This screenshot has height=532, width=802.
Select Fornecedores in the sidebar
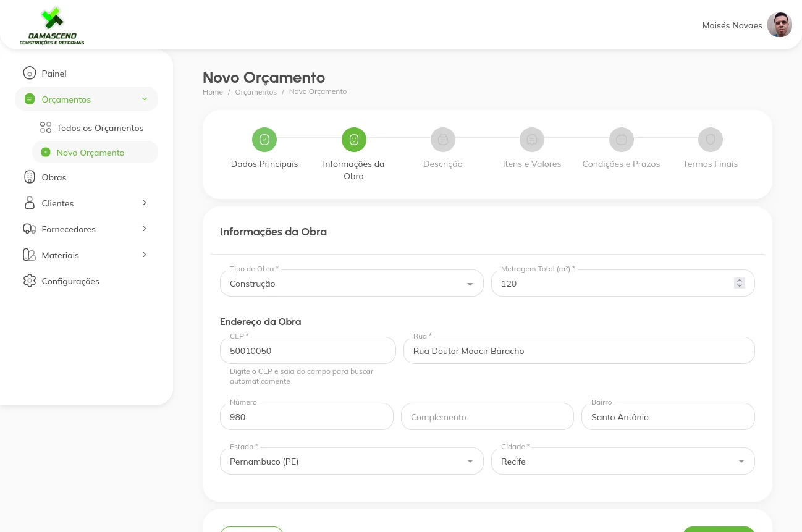pyautogui.click(x=69, y=229)
